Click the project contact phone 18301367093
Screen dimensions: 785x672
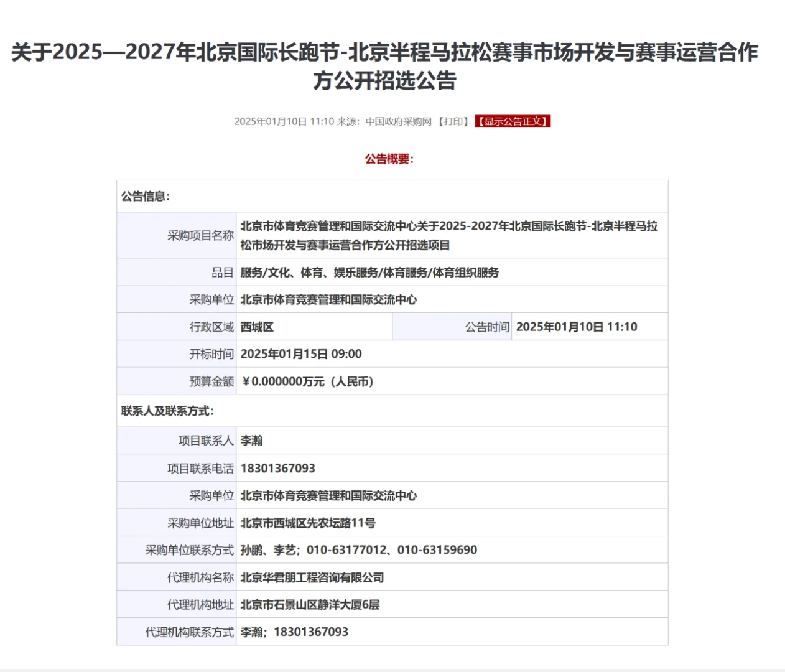pos(277,467)
